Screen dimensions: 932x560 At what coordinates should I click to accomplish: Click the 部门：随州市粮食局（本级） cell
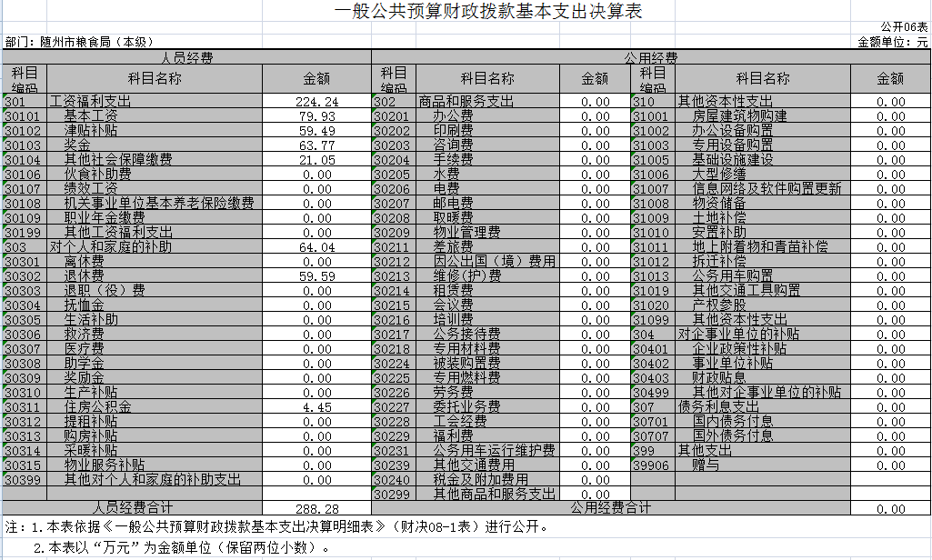(x=80, y=42)
